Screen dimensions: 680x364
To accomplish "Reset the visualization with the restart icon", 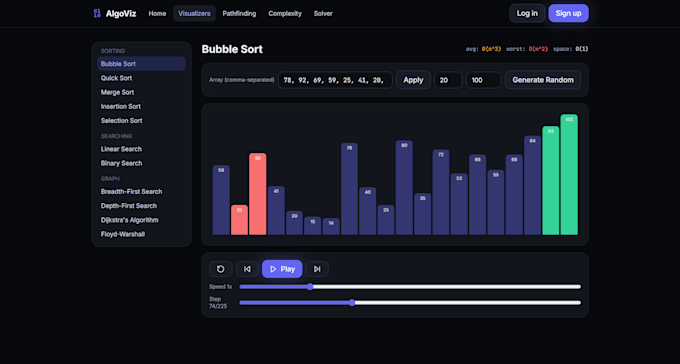I will click(x=221, y=269).
